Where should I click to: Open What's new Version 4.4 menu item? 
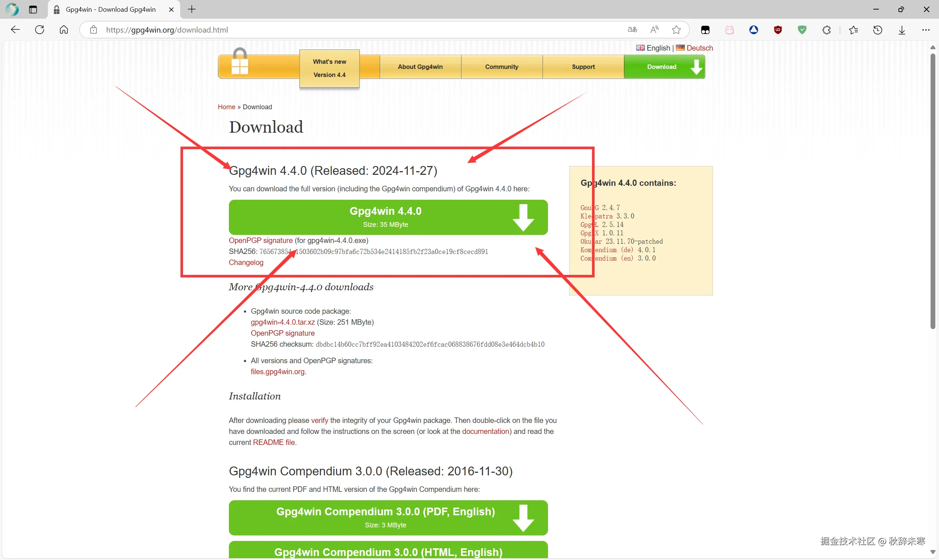pos(329,68)
